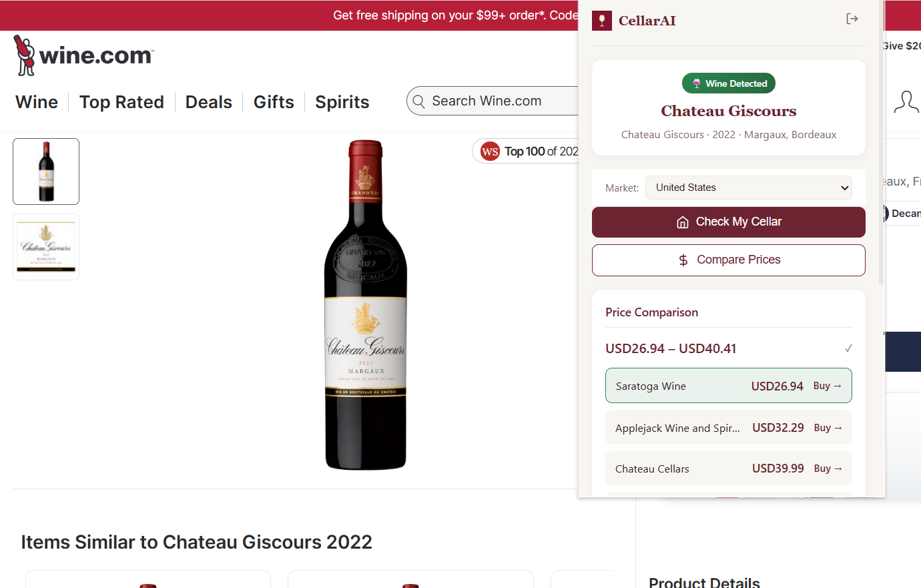Open the Market country dropdown
The width and height of the screenshot is (921, 588).
point(748,188)
